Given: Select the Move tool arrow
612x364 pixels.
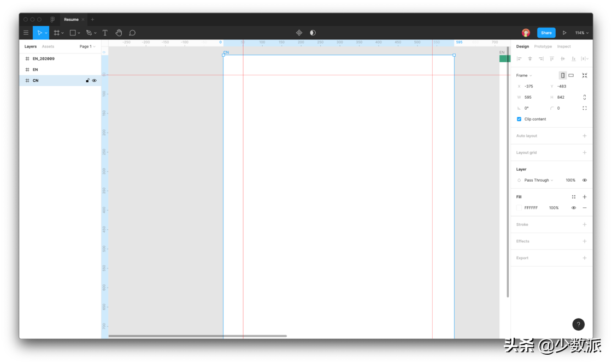Looking at the screenshot, I should tap(39, 33).
